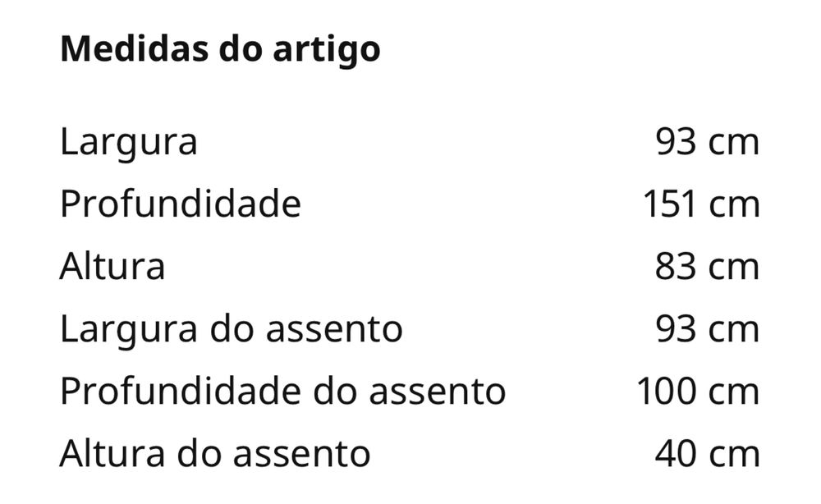Select the 'Altura' label in the third row
Screen dimensions: 821x504
(112, 267)
